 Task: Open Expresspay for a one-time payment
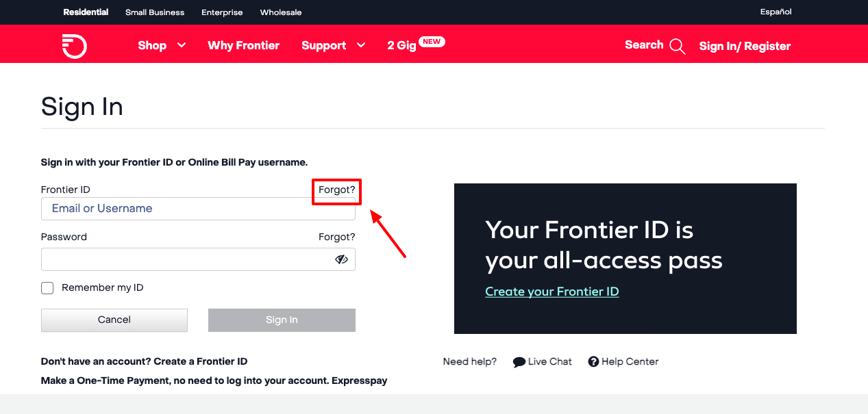click(360, 380)
